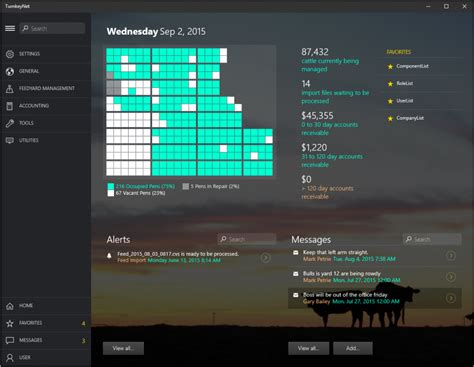Screen dimensions: 474x367
Task: Click 'Bulls is yard 12 are being rowdy'
Action: 342,274
